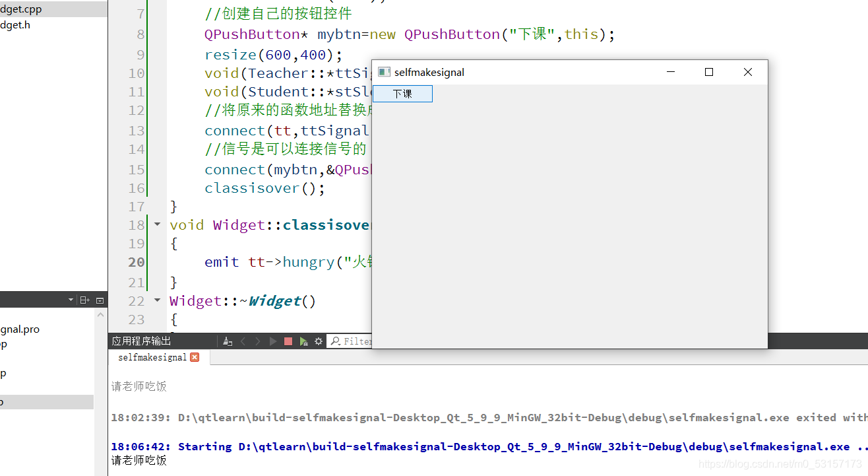Split the side panel with the split icon
This screenshot has height=476, width=868.
pyautogui.click(x=84, y=300)
